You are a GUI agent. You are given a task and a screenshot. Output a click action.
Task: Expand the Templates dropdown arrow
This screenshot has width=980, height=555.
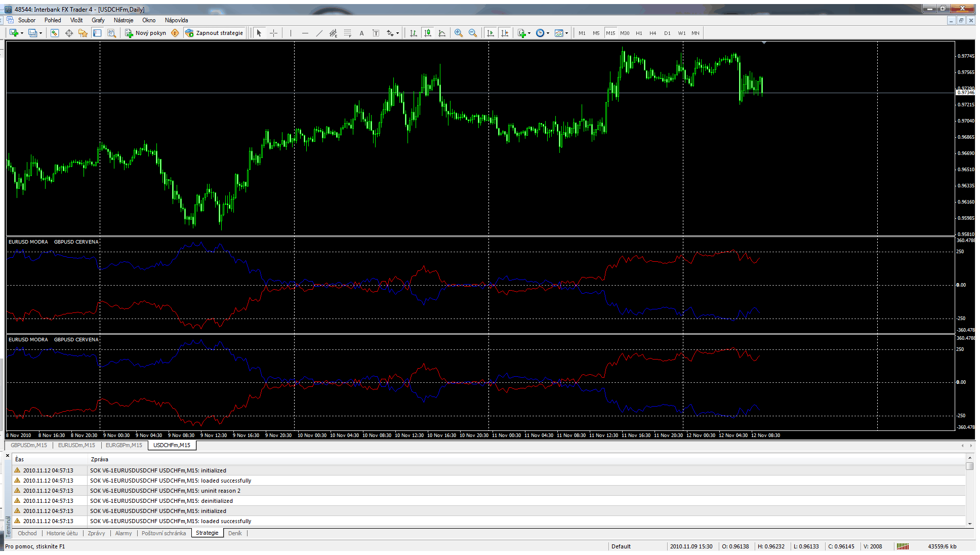tap(566, 33)
